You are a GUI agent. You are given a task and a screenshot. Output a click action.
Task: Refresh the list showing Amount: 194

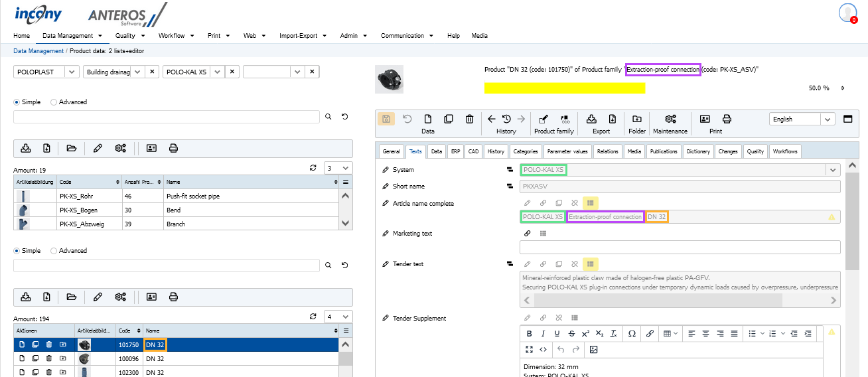tap(313, 317)
